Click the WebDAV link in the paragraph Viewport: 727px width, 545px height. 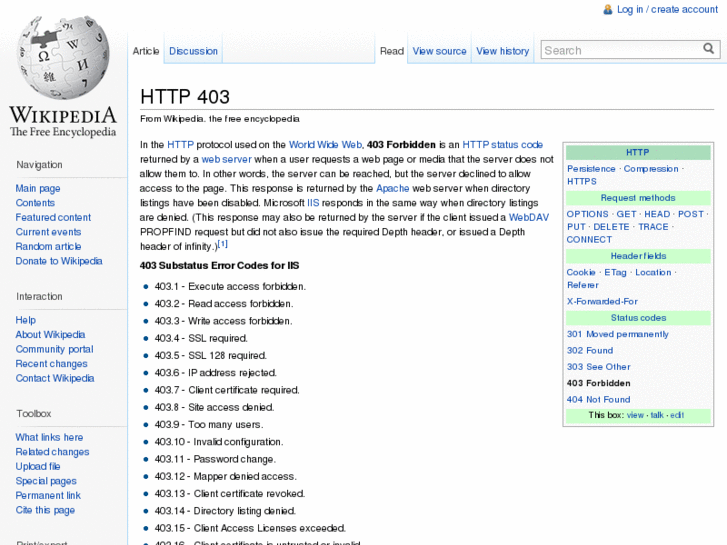click(x=528, y=217)
